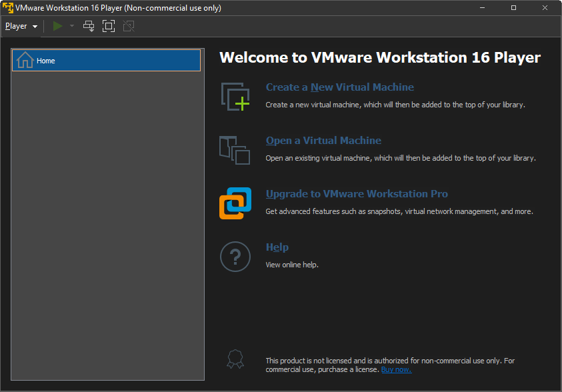Click the VMware Workstation Pro upgrade icon
Screen dimensions: 562x392
[235, 203]
